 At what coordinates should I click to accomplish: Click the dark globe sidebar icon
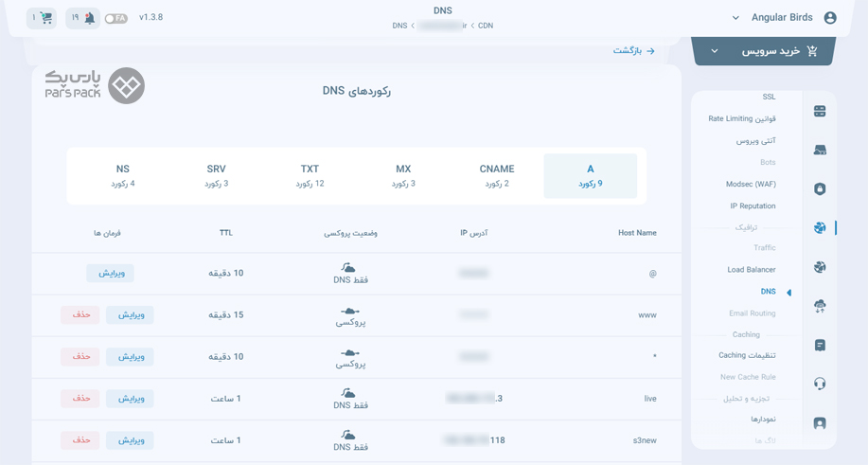820,267
